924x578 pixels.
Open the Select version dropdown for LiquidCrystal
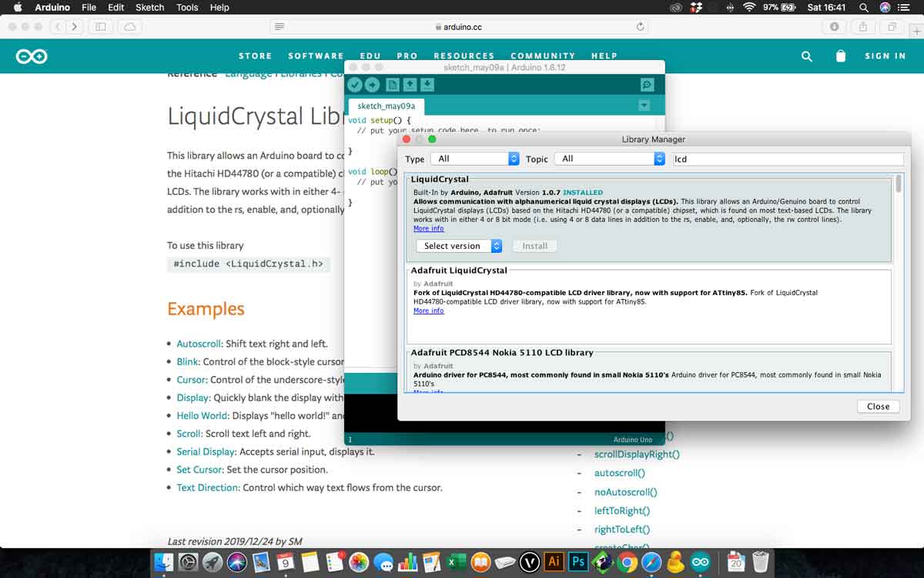pos(459,246)
